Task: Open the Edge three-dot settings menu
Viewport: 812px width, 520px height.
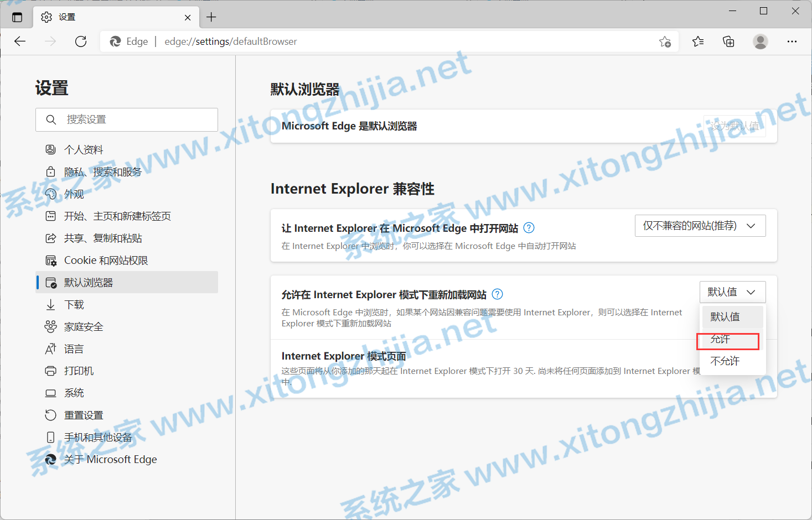Action: click(x=792, y=41)
